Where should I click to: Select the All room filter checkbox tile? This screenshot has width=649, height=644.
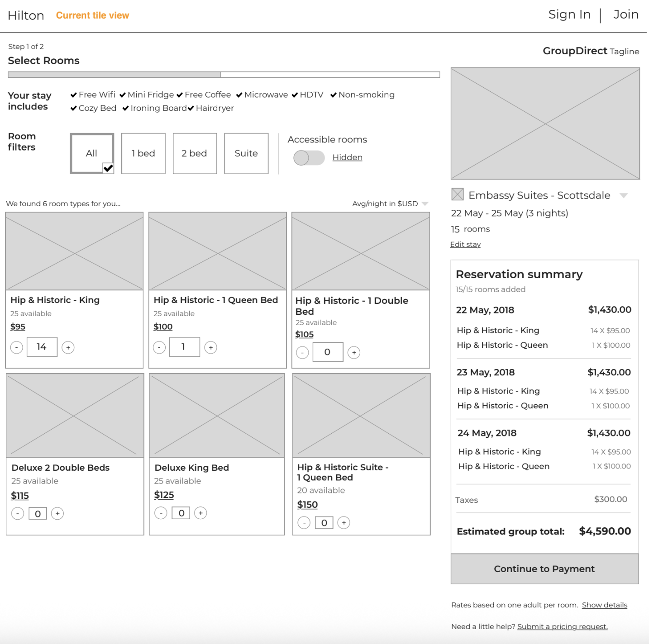(x=92, y=153)
